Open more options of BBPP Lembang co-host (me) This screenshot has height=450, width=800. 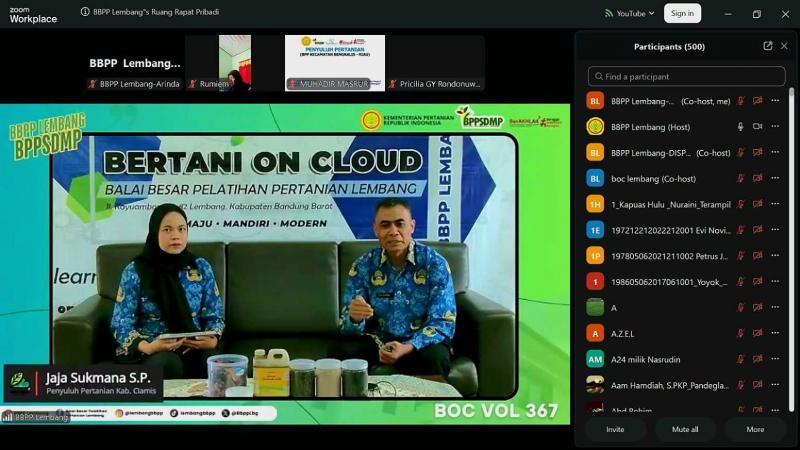point(776,101)
